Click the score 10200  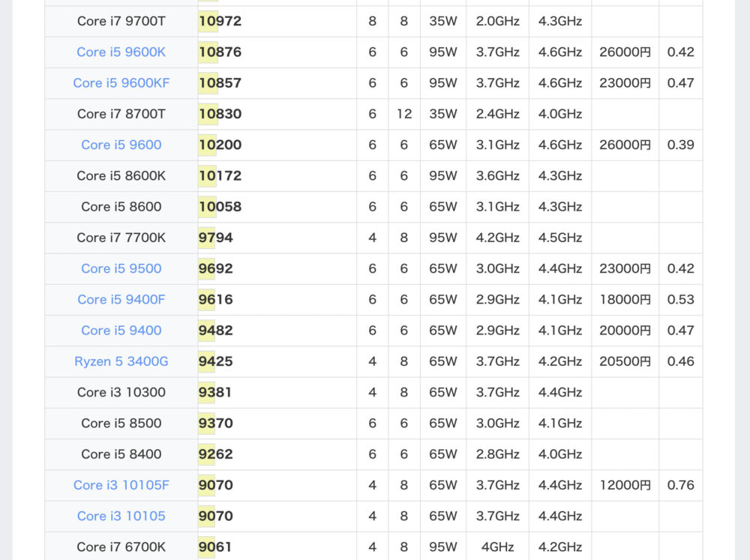click(220, 145)
